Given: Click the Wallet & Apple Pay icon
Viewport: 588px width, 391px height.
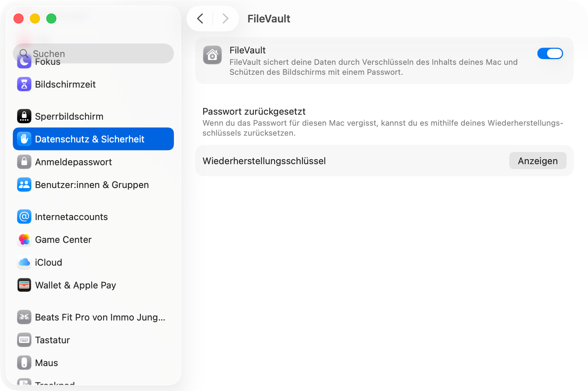Looking at the screenshot, I should click(24, 285).
